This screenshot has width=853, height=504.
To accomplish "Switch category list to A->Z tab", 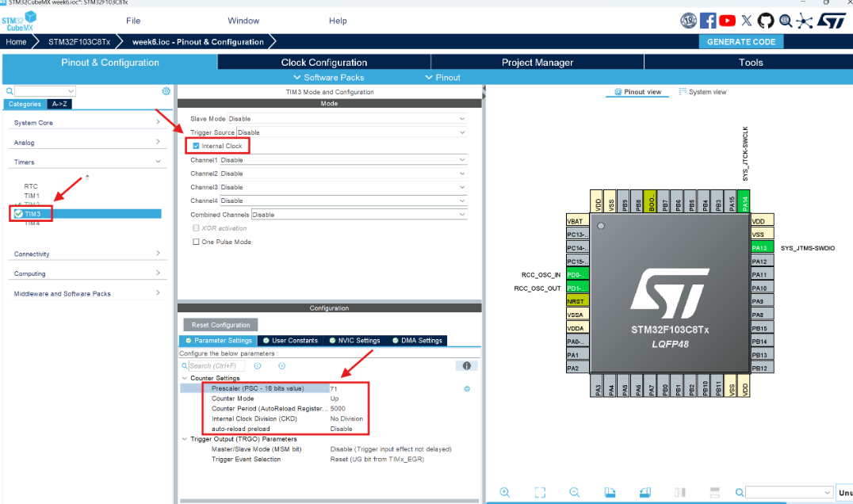I will tap(59, 104).
